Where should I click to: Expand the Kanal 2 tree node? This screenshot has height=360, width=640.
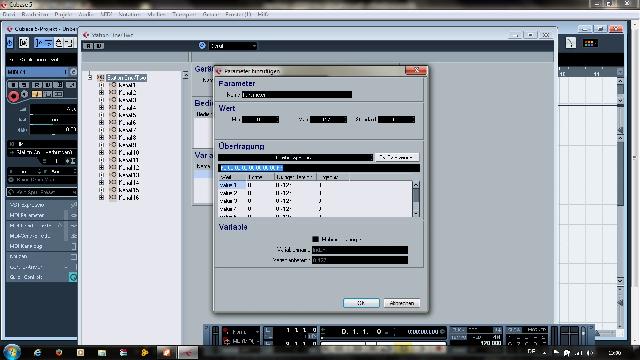pyautogui.click(x=101, y=93)
